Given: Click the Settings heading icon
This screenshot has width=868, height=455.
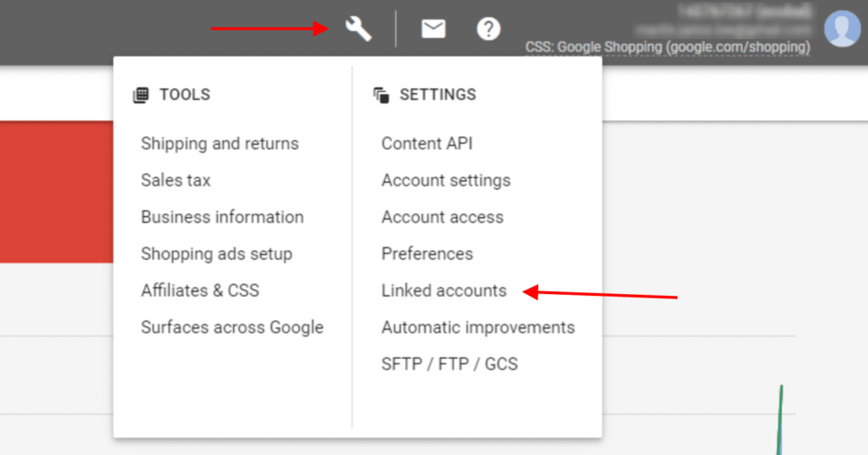Looking at the screenshot, I should 381,95.
